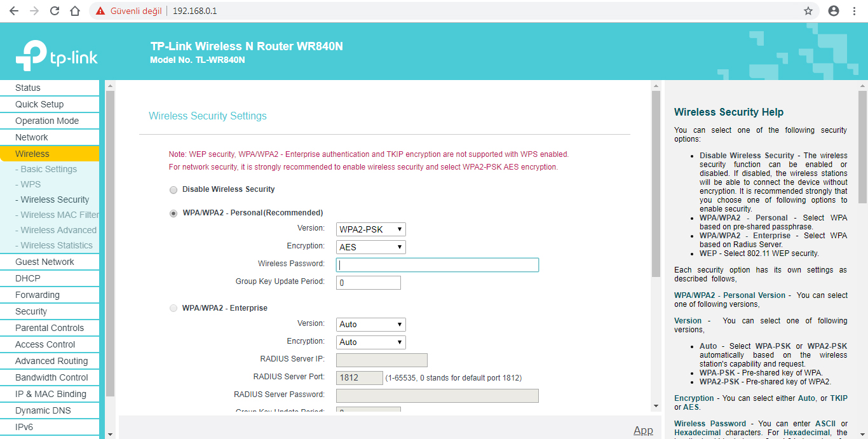Screen dimensions: 868x439
Task: Click the not secure warning triangle icon
Action: 100,11
